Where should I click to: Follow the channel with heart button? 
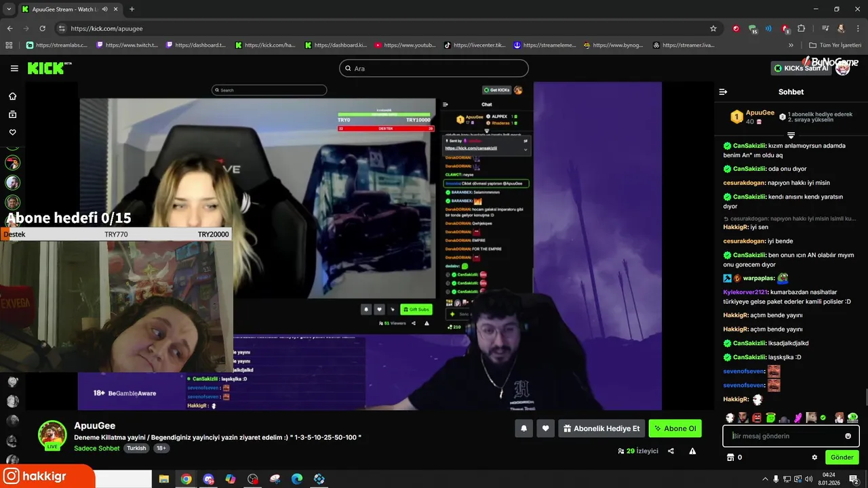coord(545,428)
